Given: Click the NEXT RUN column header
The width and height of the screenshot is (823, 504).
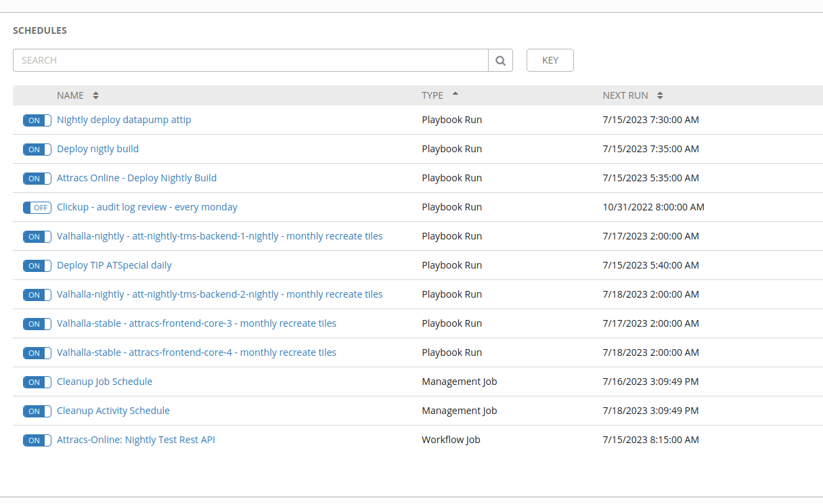Looking at the screenshot, I should click(625, 95).
